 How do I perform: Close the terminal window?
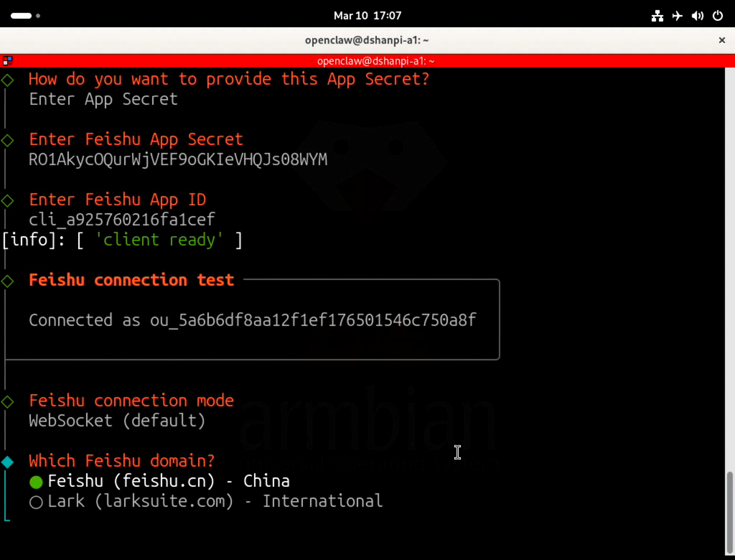click(722, 40)
